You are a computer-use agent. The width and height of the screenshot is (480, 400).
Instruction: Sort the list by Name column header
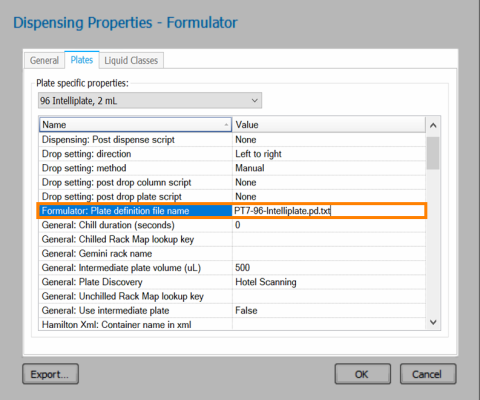click(135, 125)
